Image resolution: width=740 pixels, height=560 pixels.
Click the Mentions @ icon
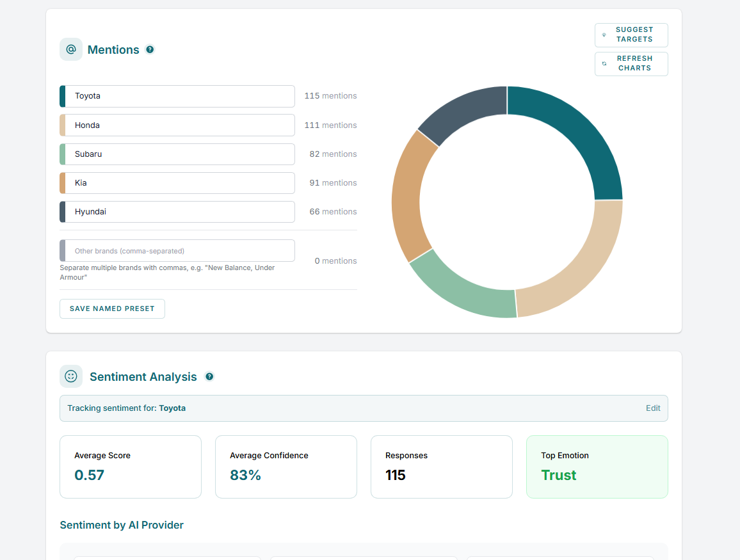click(71, 49)
